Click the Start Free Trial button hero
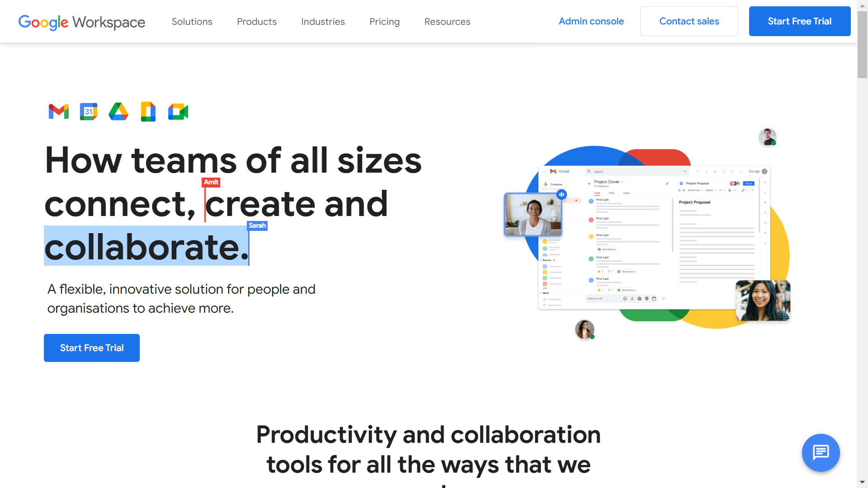868x488 pixels. 92,348
